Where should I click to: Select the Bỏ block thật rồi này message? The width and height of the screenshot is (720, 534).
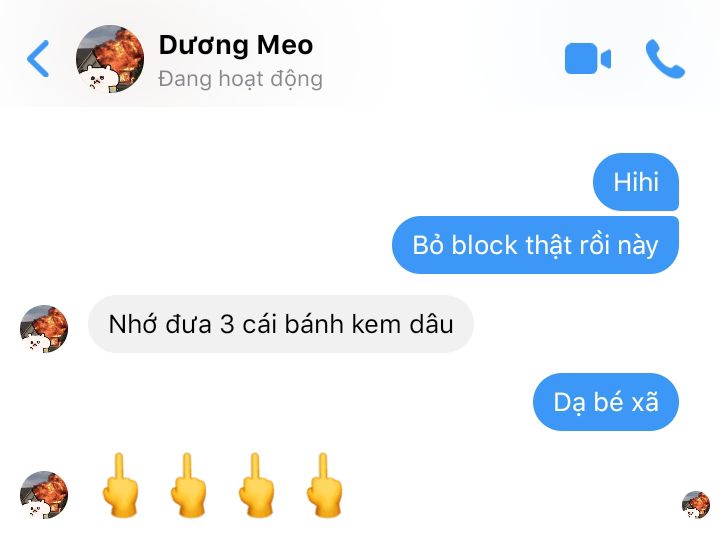tap(535, 245)
